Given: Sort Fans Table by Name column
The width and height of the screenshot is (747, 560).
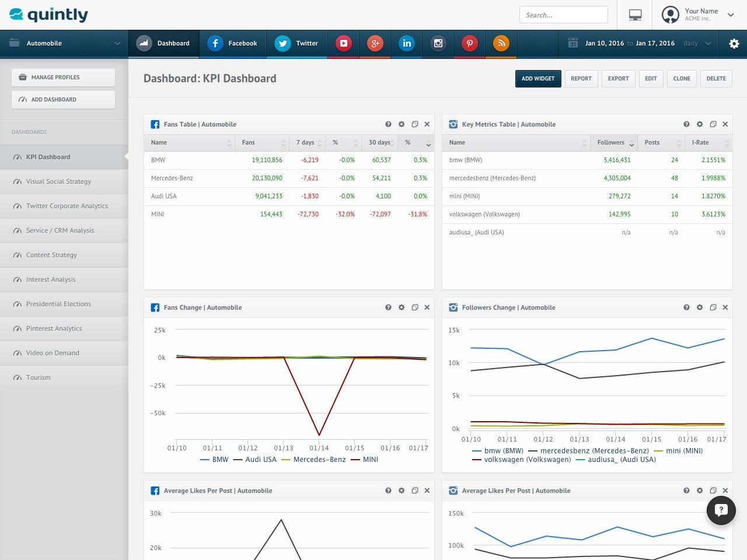Looking at the screenshot, I should (x=189, y=143).
